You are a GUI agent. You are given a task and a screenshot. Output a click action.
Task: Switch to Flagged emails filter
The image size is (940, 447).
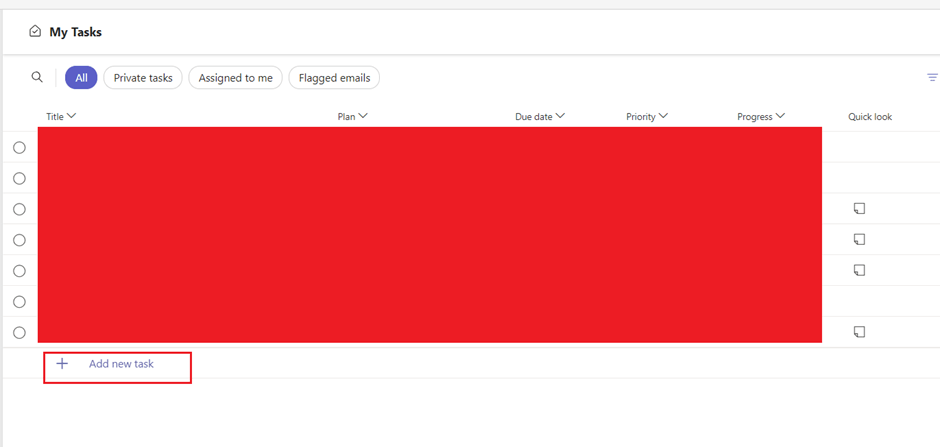pos(335,78)
